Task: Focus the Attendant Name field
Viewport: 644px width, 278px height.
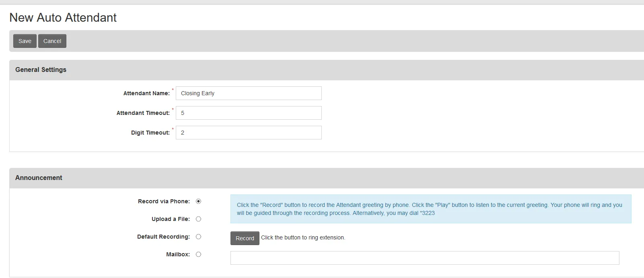Action: point(249,93)
